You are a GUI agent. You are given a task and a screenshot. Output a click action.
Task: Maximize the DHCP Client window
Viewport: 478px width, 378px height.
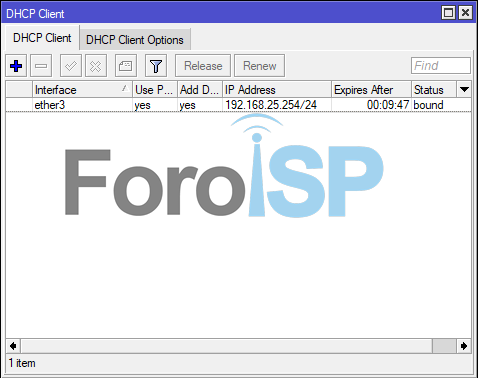click(x=448, y=13)
